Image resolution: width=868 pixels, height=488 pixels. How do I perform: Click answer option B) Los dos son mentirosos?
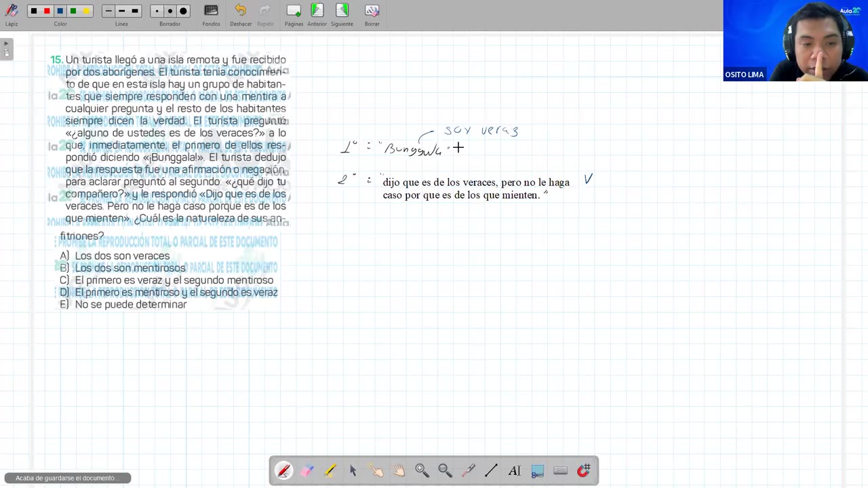click(123, 268)
